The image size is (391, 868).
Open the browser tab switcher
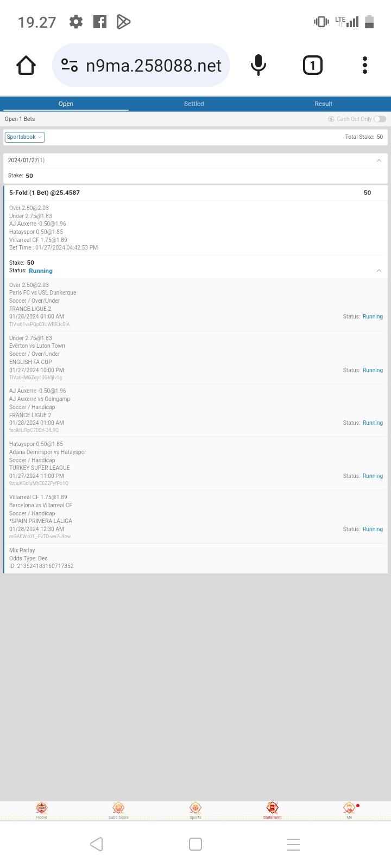tap(312, 66)
